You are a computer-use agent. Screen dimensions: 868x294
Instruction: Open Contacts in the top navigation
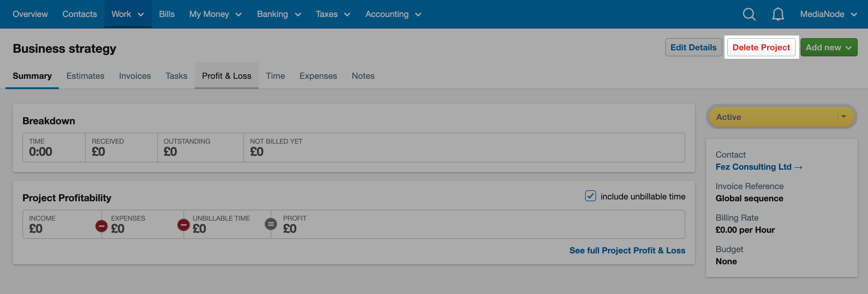pos(80,14)
